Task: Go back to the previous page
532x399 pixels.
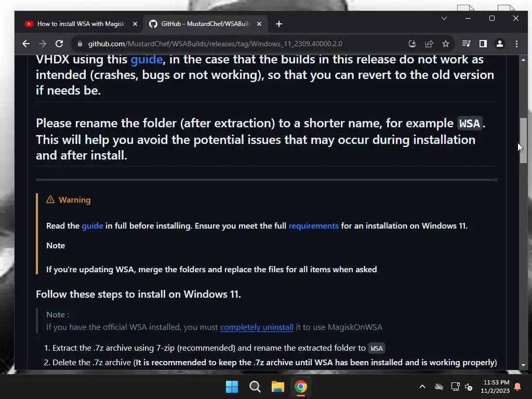Action: tap(26, 44)
